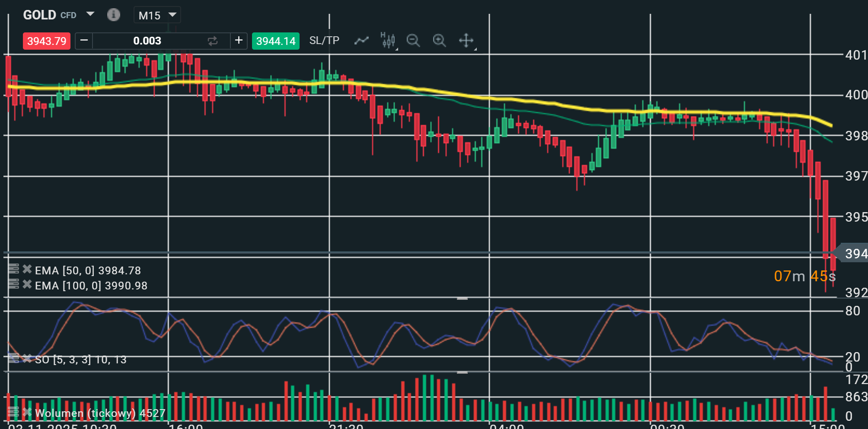Open settings for EMA 50 indicator
868x429 pixels.
click(x=13, y=269)
